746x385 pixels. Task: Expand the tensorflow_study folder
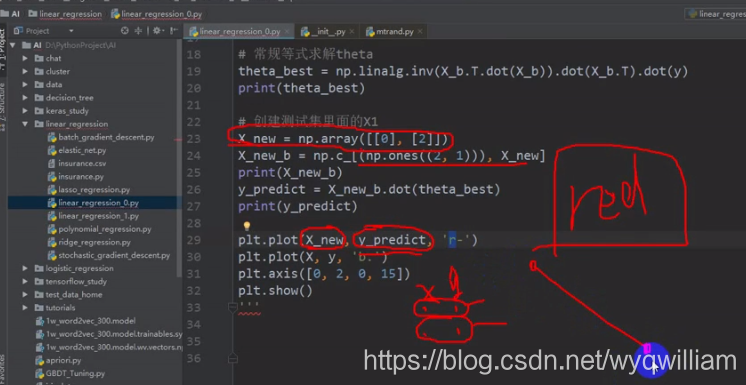pyautogui.click(x=25, y=281)
